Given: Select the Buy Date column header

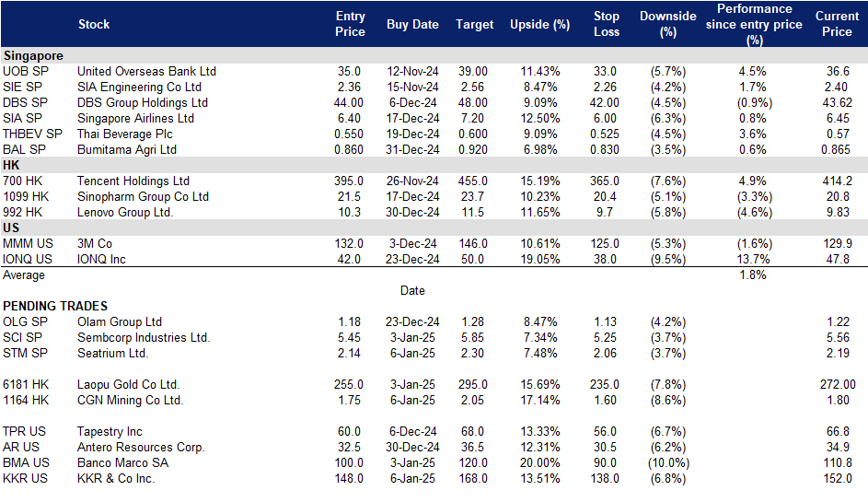Looking at the screenshot, I should click(x=412, y=24).
